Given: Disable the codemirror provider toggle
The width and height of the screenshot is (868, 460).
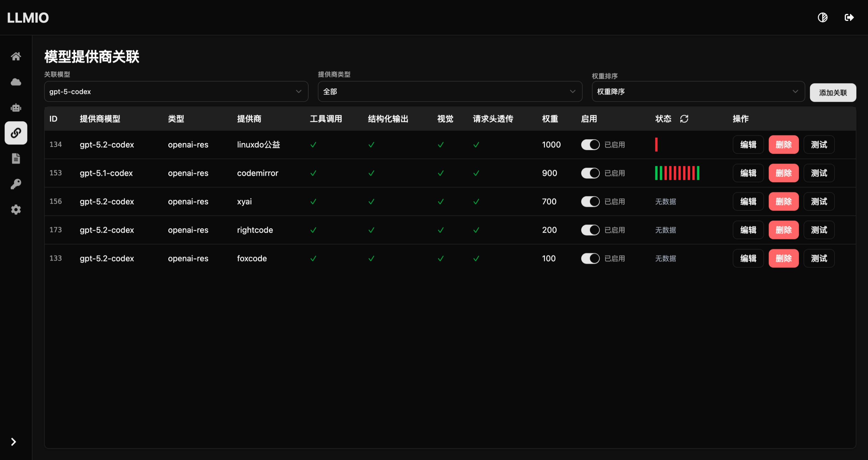Looking at the screenshot, I should pyautogui.click(x=590, y=173).
